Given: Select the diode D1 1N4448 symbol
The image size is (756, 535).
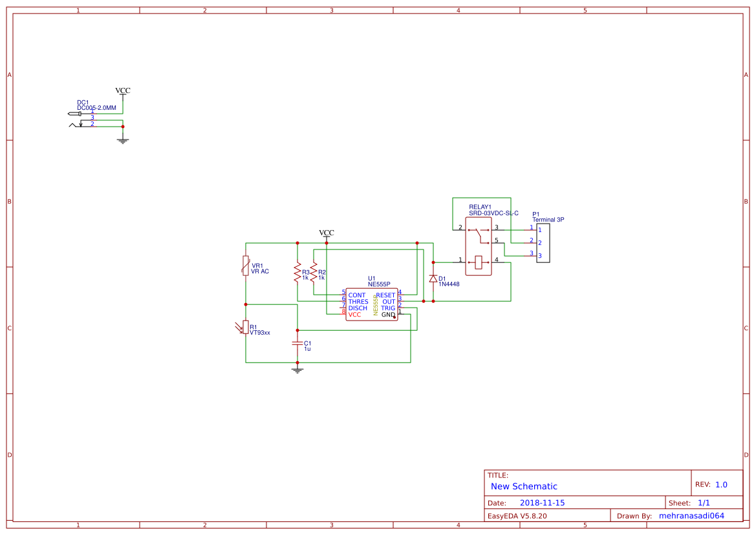Looking at the screenshot, I should point(434,278).
